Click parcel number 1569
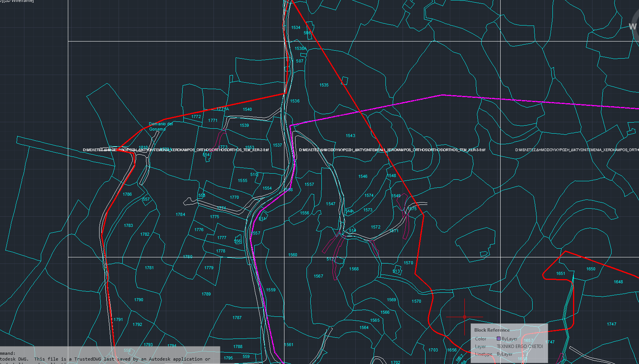Screen dimensions: 639x364 point(391,300)
